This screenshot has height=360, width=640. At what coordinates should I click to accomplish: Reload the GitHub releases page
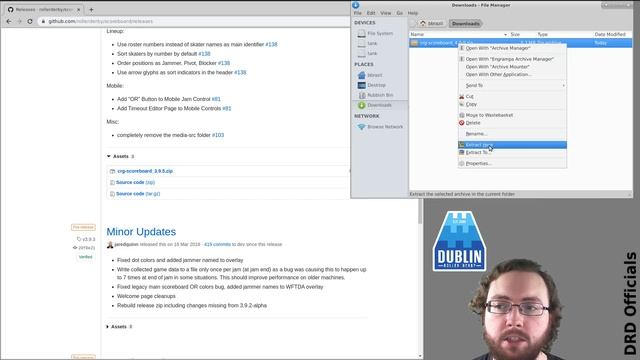tap(30, 21)
